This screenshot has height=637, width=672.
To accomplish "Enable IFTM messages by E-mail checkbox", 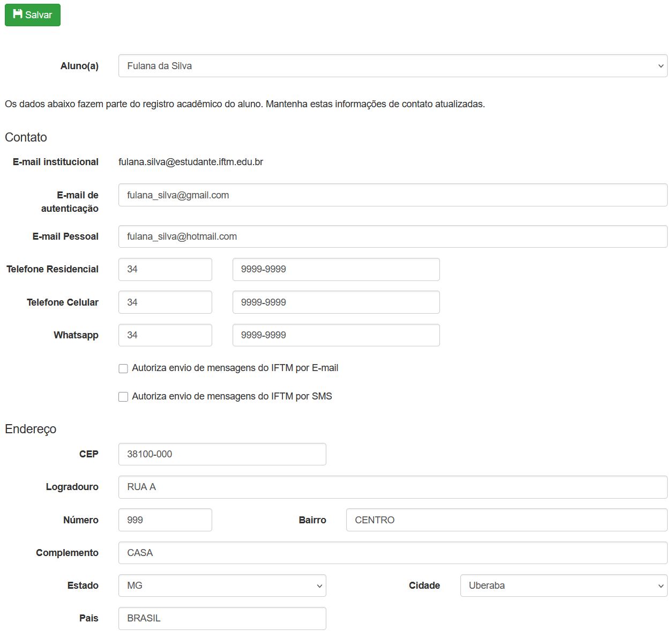I will click(x=123, y=368).
